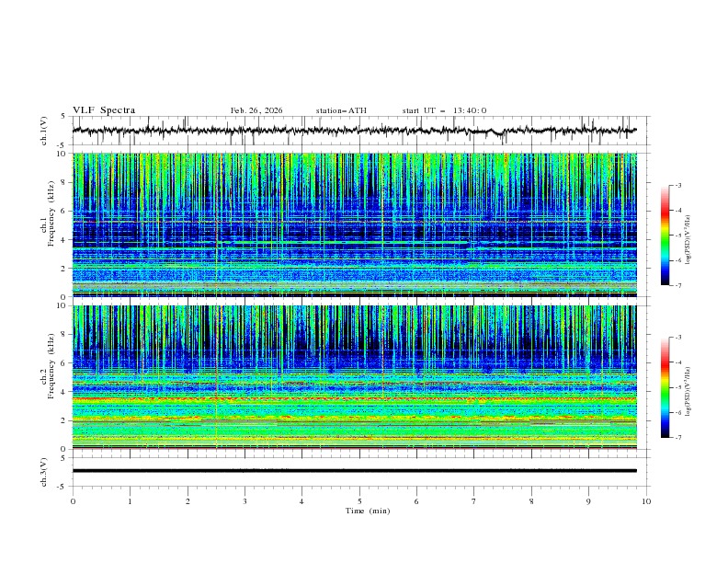Click the lower 'log(PSD)(V²/Hz)' colorbar label

pyautogui.click(x=688, y=392)
